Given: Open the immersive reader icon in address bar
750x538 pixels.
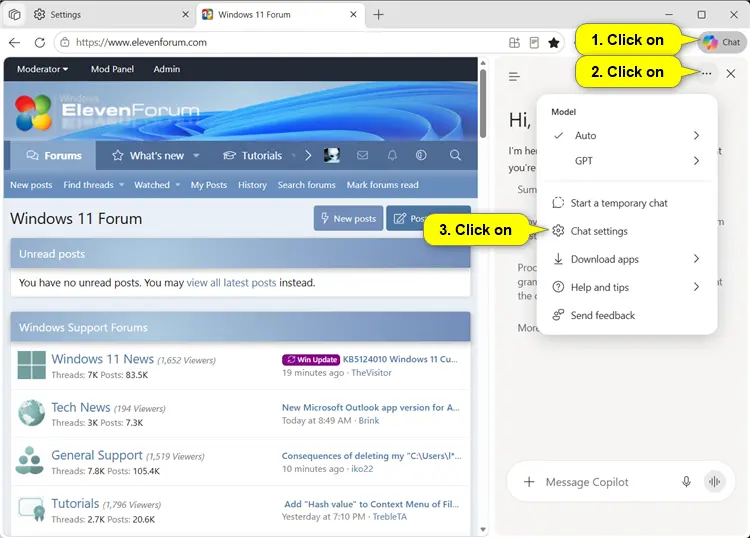Looking at the screenshot, I should 534,43.
